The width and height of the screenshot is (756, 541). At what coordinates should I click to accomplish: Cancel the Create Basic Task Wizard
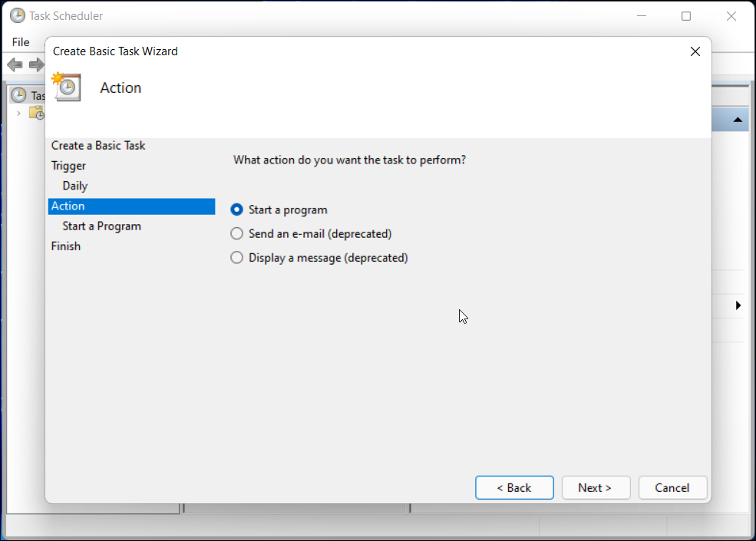tap(672, 487)
